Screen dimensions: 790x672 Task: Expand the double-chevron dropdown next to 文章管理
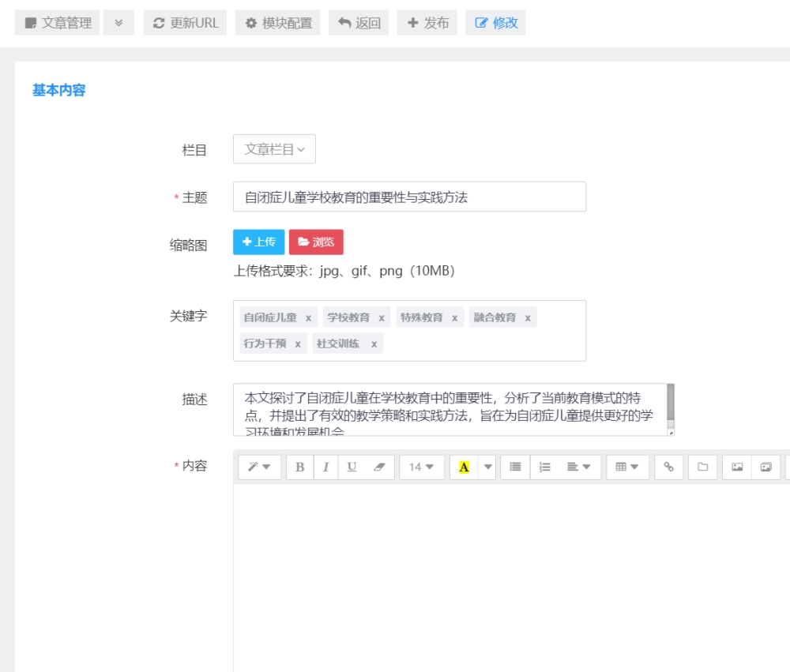coord(118,23)
